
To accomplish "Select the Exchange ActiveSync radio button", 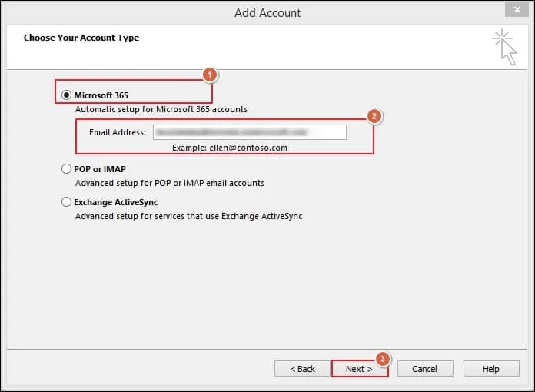I will click(x=66, y=202).
